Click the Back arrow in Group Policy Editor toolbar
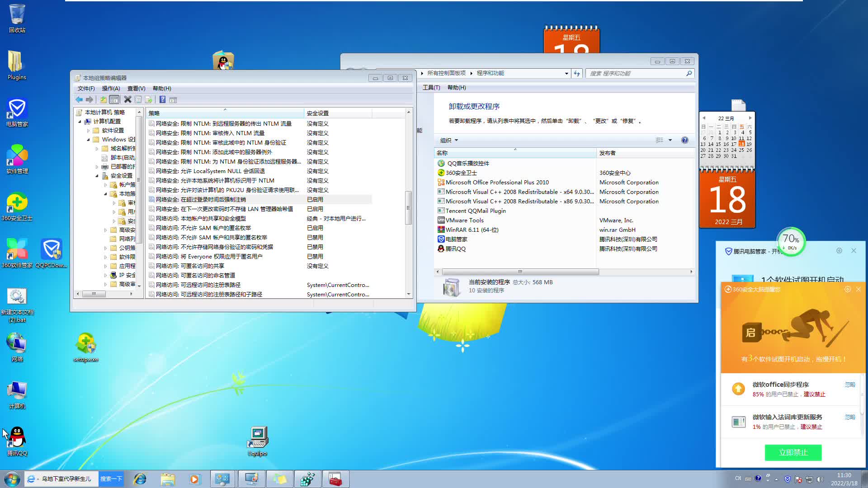Viewport: 868px width, 488px height. [x=79, y=99]
